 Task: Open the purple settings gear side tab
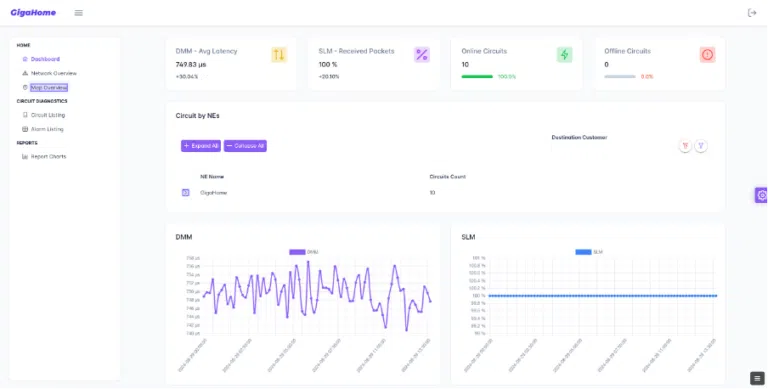(762, 195)
